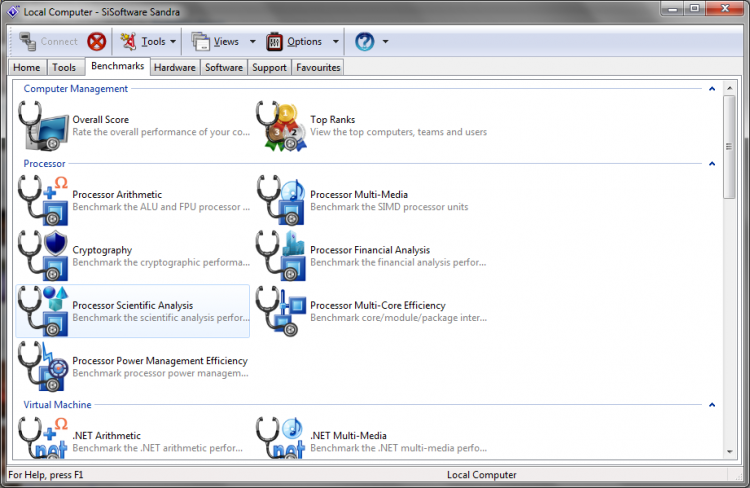Click the Computer Management section heading

tap(76, 89)
